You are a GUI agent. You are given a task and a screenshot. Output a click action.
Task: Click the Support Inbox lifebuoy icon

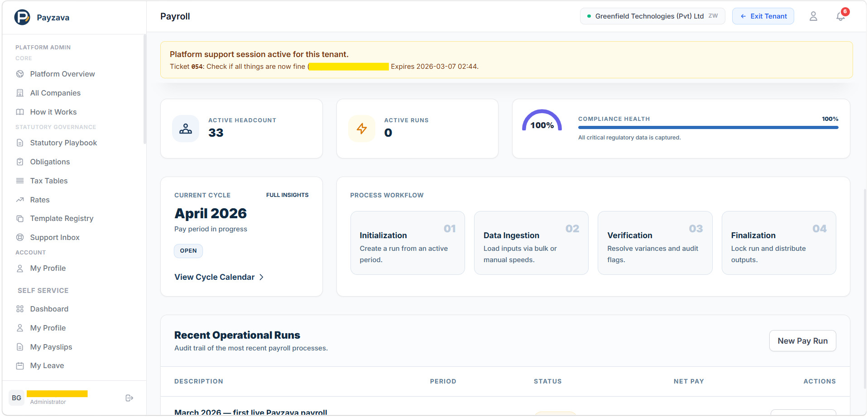20,237
